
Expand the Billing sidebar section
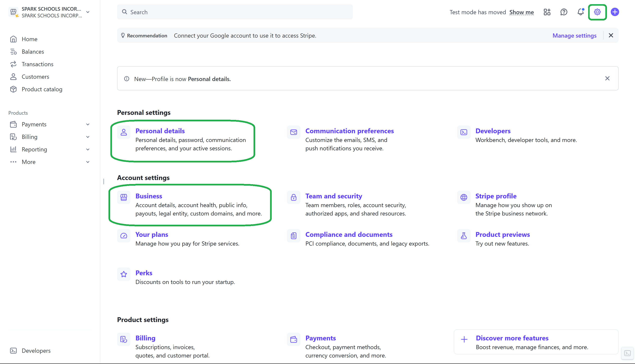point(88,137)
